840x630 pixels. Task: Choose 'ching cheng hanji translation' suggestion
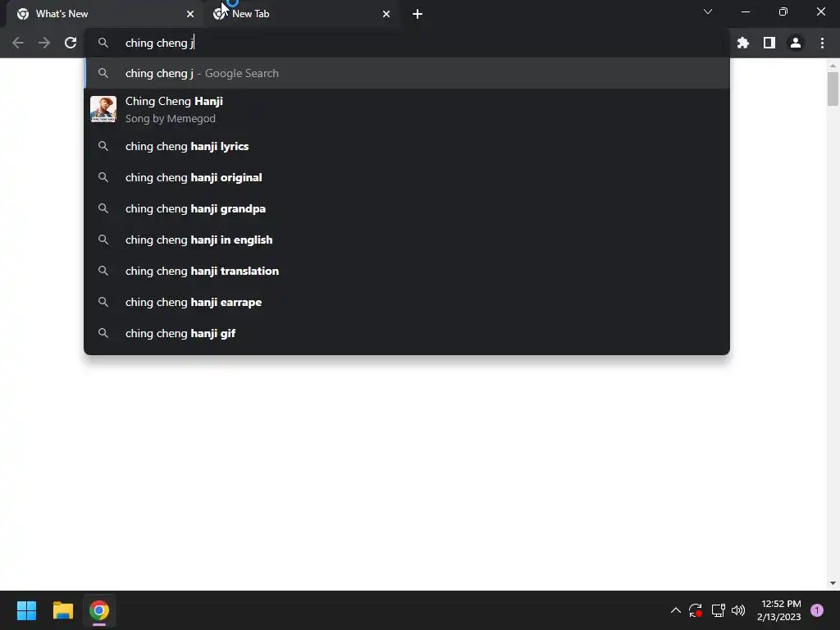(x=407, y=271)
